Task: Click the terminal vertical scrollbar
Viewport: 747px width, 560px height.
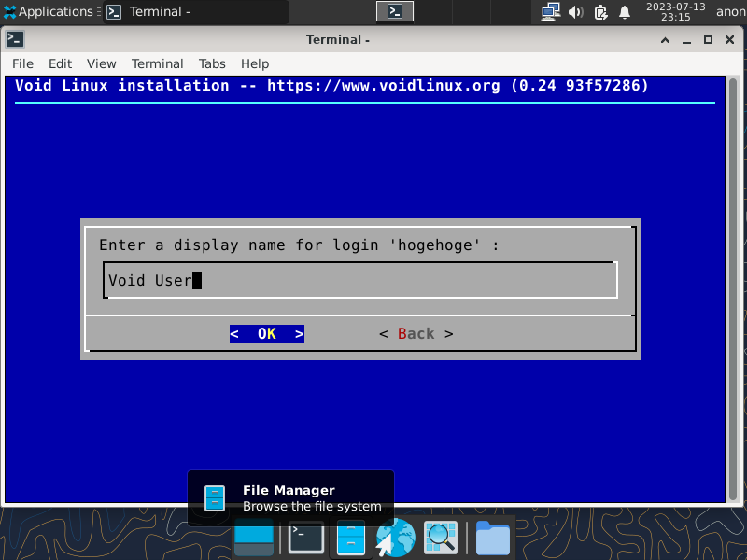Action: pos(733,288)
